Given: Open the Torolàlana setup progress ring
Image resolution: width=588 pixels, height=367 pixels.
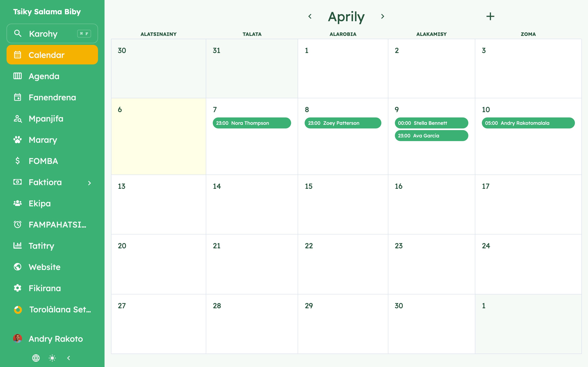Looking at the screenshot, I should (18, 310).
